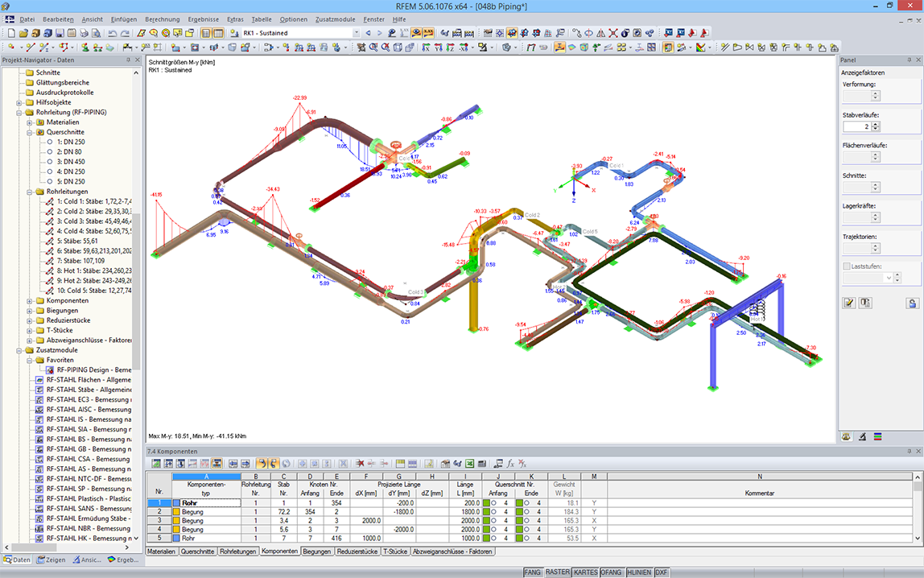
Task: Switch to the T-Stücke table tab
Action: pyautogui.click(x=395, y=551)
